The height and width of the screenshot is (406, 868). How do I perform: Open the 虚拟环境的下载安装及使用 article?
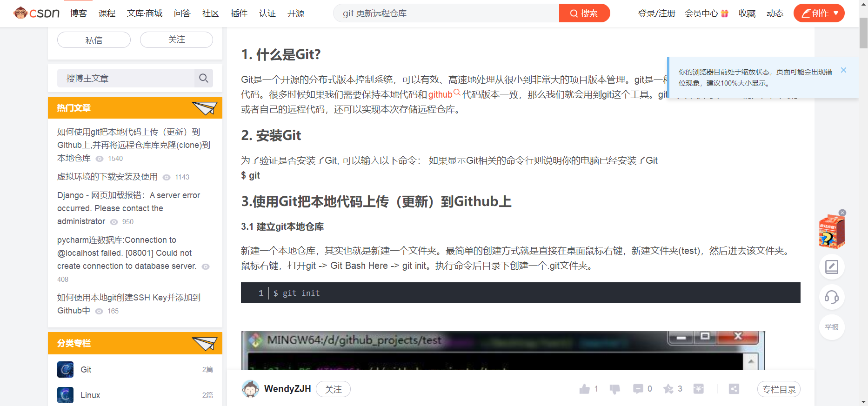coord(107,177)
